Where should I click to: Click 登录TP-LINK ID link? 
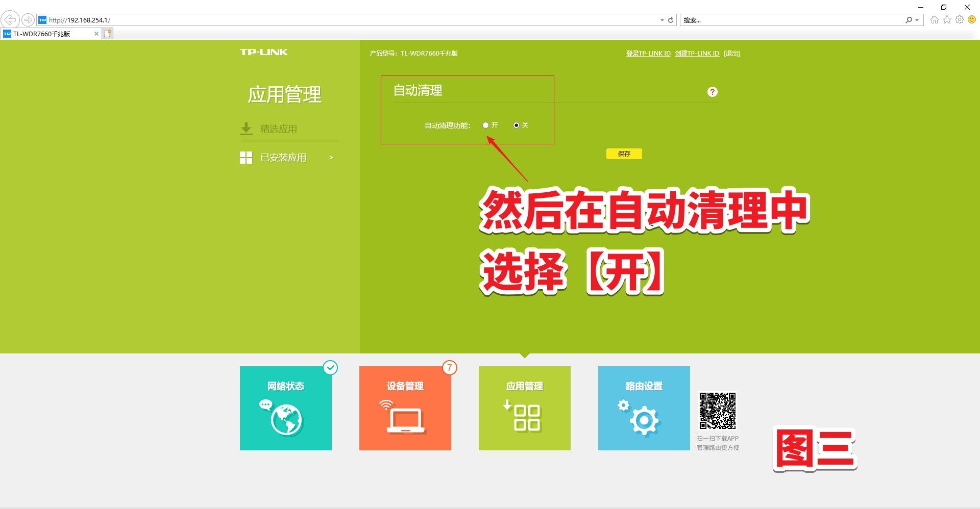[648, 54]
